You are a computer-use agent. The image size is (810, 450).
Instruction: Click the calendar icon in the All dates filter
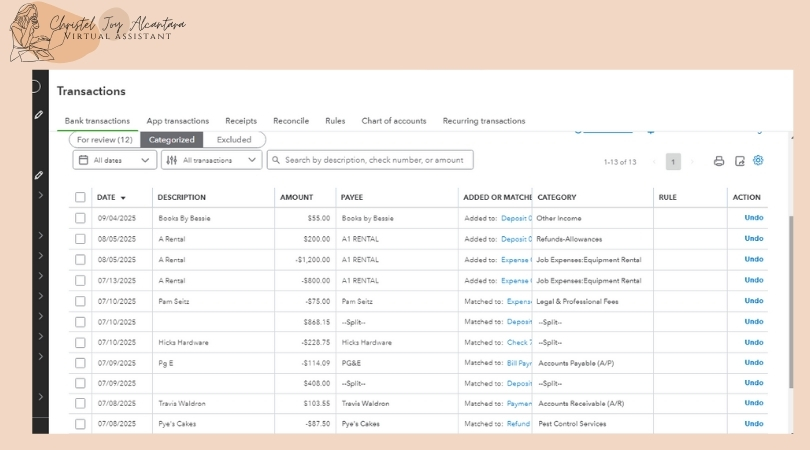pos(83,160)
